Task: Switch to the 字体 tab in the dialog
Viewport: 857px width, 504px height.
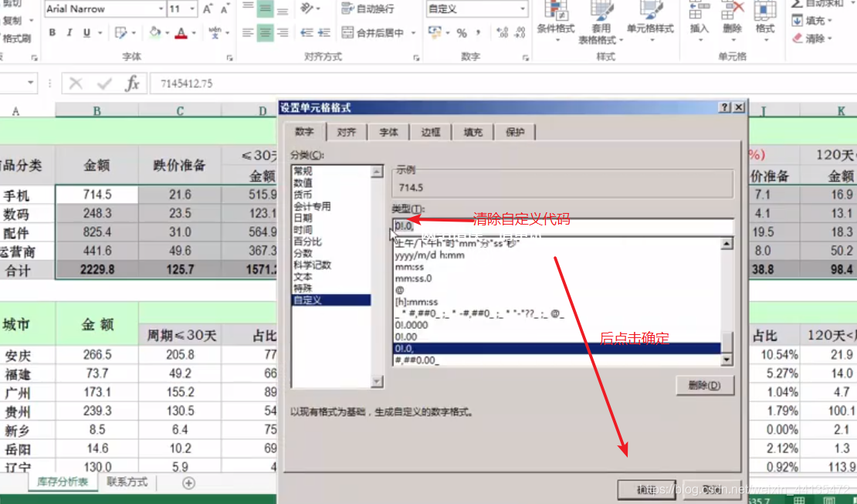Action: tap(388, 131)
